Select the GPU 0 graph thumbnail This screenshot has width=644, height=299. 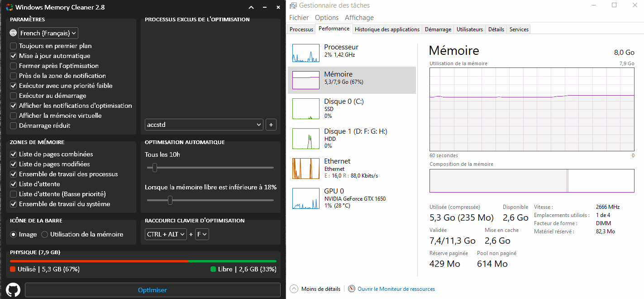coord(305,198)
